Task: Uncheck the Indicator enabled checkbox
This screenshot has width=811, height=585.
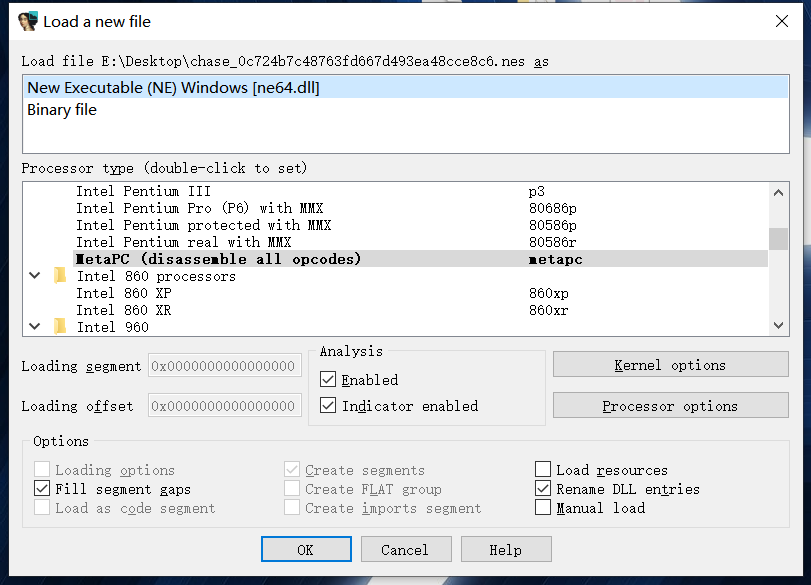Action: tap(328, 406)
